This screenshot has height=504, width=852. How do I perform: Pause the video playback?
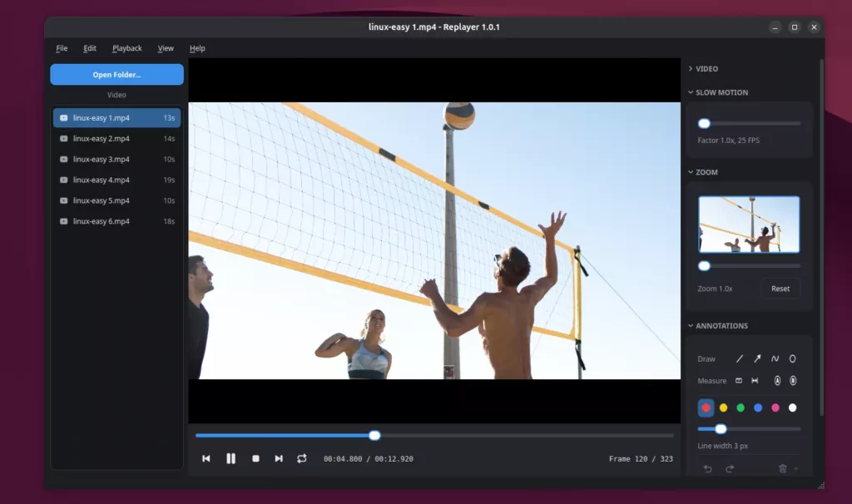(x=231, y=459)
